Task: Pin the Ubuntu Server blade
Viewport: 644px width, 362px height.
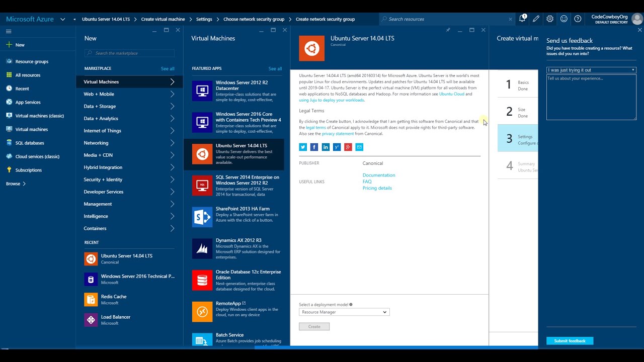Action: tap(448, 30)
